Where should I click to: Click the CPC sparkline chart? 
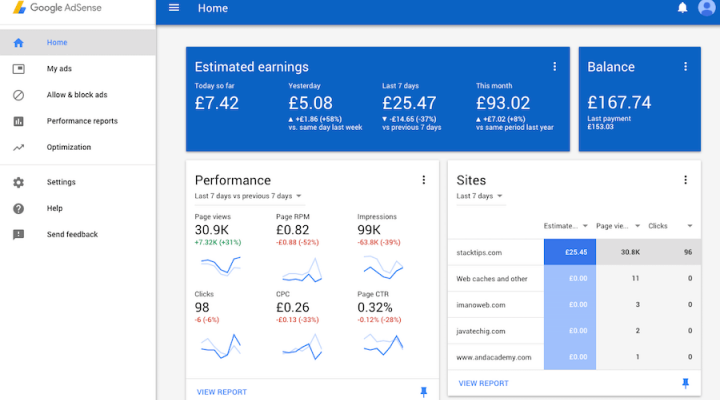[302, 347]
